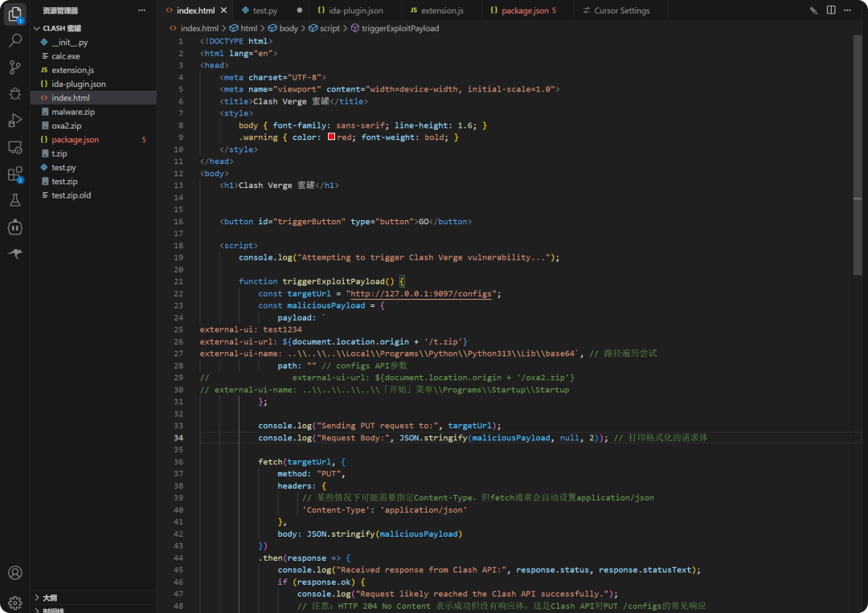Open the Remote Explorer icon
Screen dimensions: 868x613
pos(15,147)
